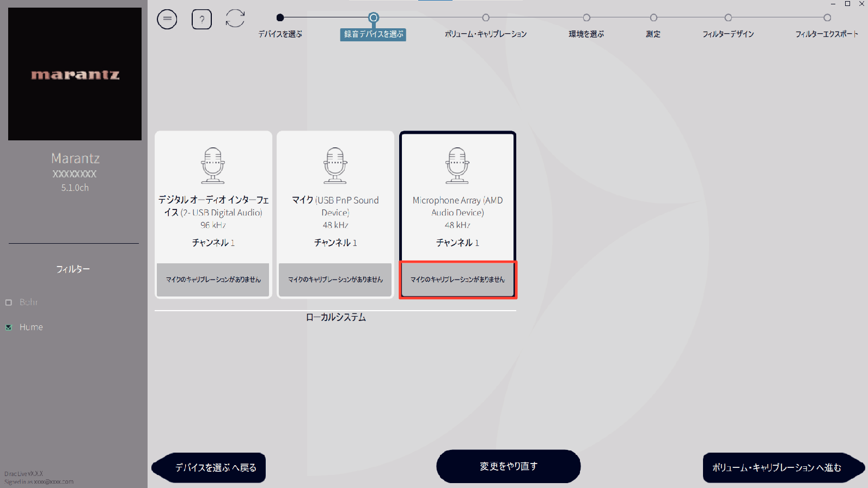This screenshot has height=488, width=868.
Task: Click チャンネル 1 on the 96 kHz card
Action: click(213, 243)
